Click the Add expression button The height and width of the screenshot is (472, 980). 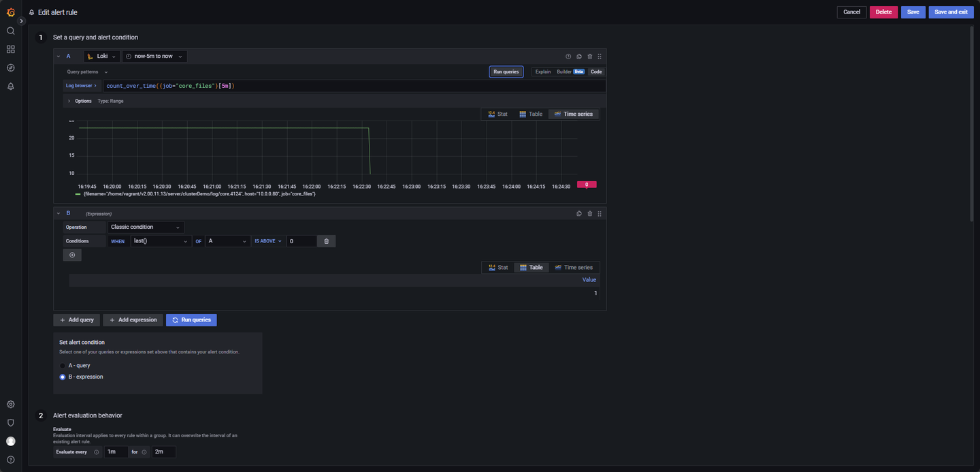tap(133, 319)
